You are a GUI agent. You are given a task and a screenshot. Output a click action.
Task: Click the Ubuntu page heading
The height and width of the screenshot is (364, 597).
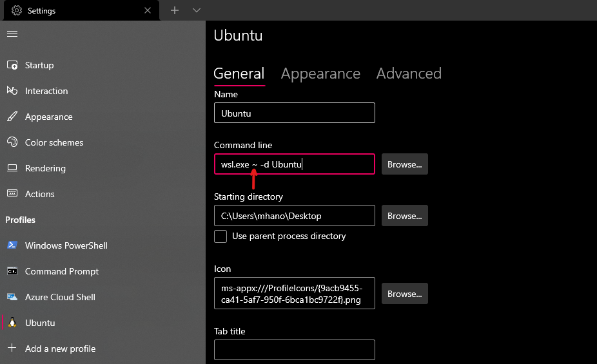pos(238,35)
